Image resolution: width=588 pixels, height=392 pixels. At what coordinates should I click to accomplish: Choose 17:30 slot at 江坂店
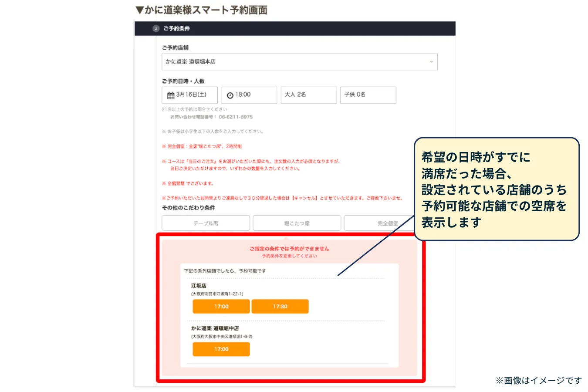click(280, 306)
